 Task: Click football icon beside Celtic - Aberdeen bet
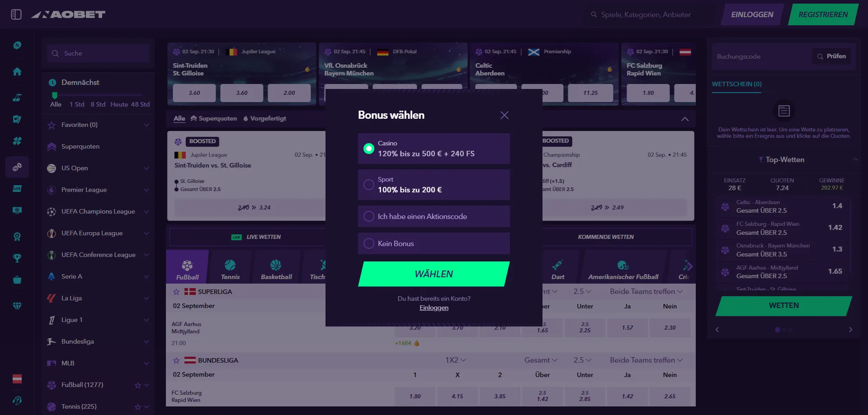coord(725,207)
